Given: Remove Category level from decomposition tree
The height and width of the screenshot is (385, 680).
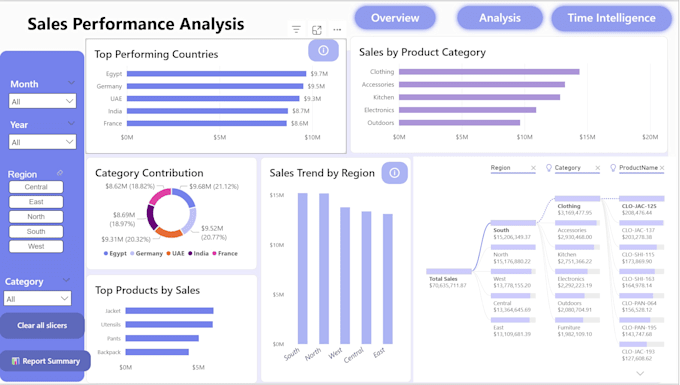Looking at the screenshot, I should tap(598, 168).
